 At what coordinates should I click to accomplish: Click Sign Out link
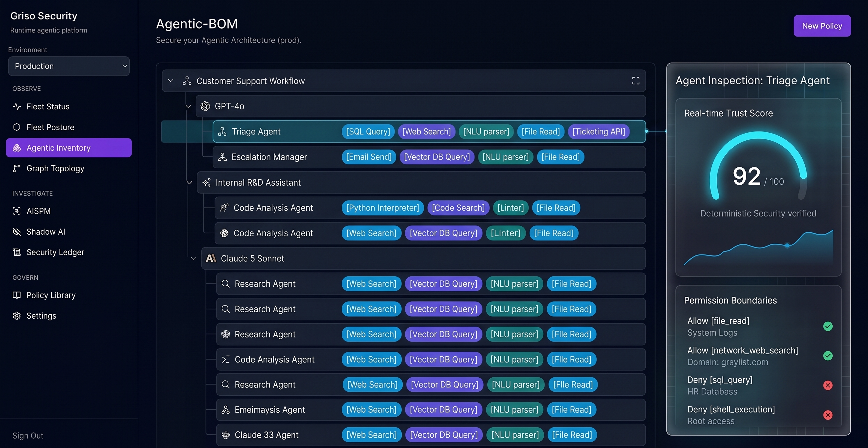(x=28, y=436)
